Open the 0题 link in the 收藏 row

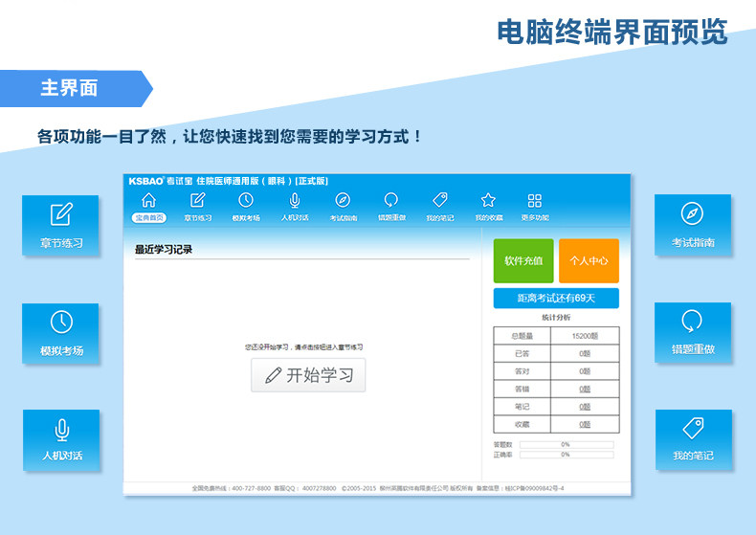(x=585, y=425)
